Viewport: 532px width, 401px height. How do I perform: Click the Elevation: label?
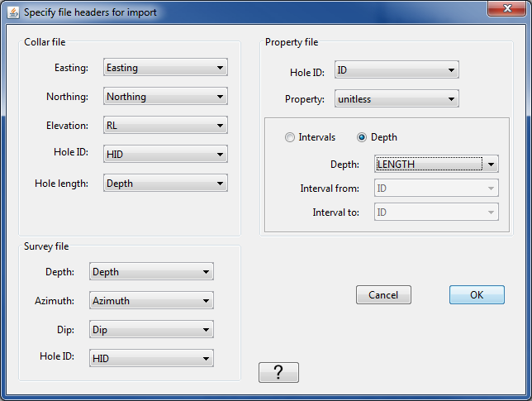[67, 126]
